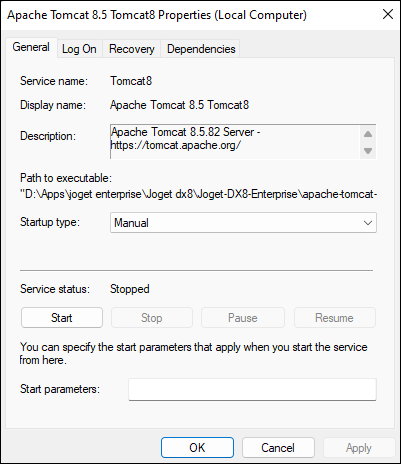This screenshot has width=401, height=464.
Task: Start the Tomcat8 service
Action: (62, 318)
